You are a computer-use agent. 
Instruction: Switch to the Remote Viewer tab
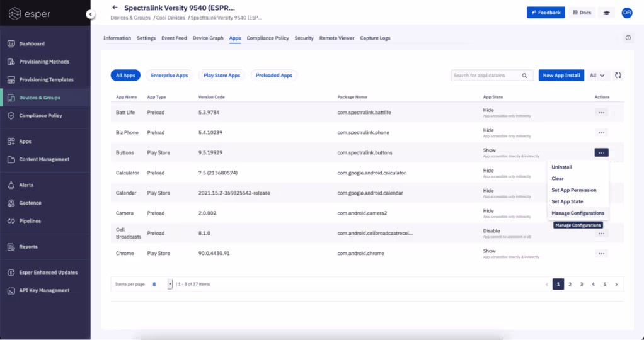pyautogui.click(x=336, y=38)
